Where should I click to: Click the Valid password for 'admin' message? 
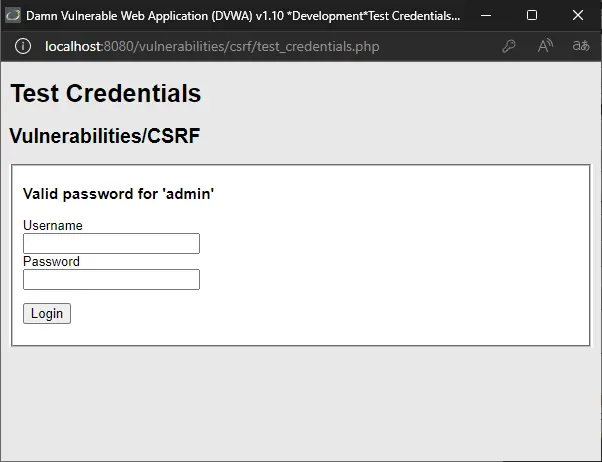pos(119,194)
